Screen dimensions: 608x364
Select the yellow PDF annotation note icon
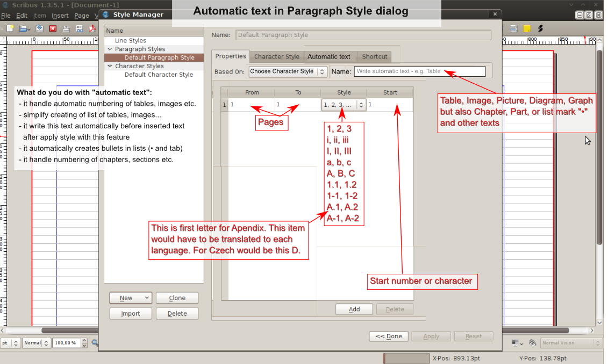pos(527,28)
